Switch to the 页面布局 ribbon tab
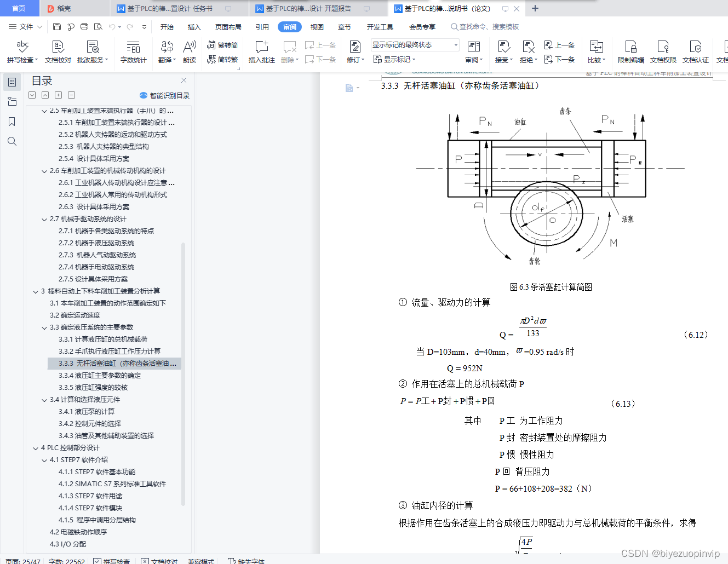 228,27
